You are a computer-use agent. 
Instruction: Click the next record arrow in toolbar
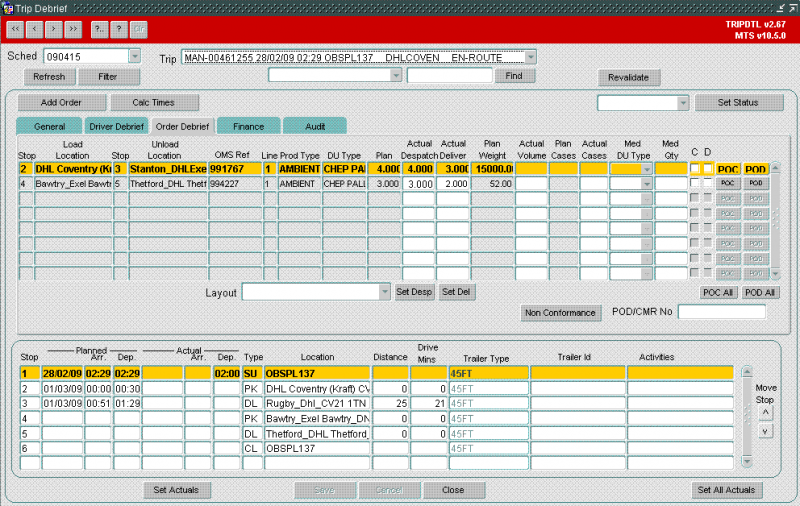point(54,29)
